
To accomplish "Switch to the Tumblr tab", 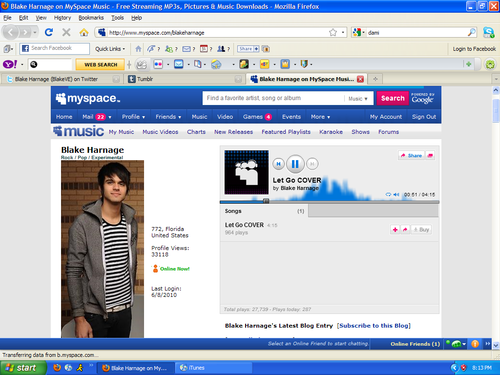I will 184,79.
